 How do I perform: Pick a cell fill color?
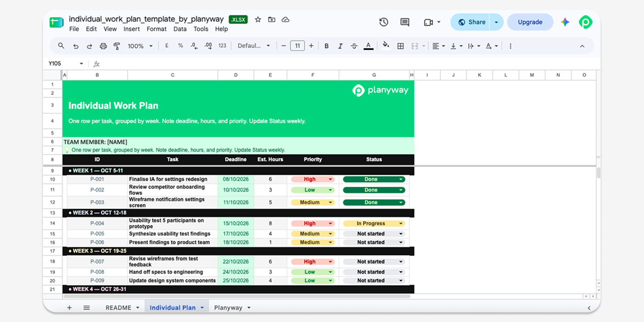coord(386,45)
